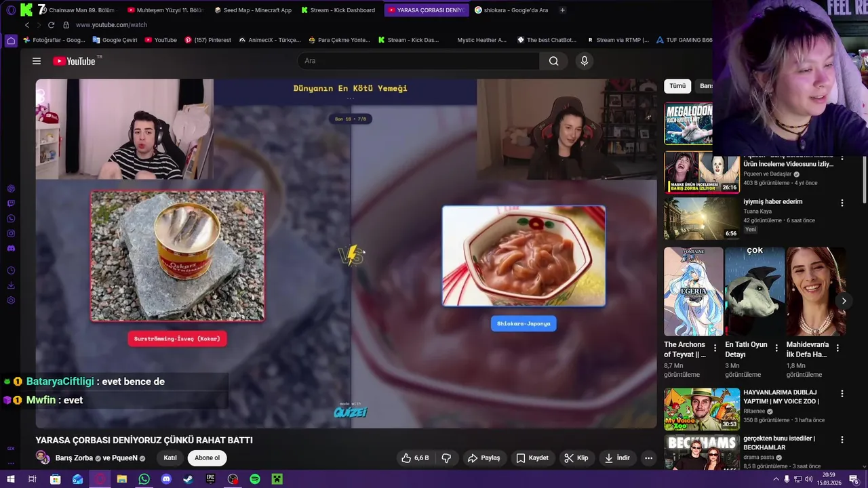Open the Opera GX home sidebar icon
Image resolution: width=868 pixels, height=488 pixels.
click(11, 41)
